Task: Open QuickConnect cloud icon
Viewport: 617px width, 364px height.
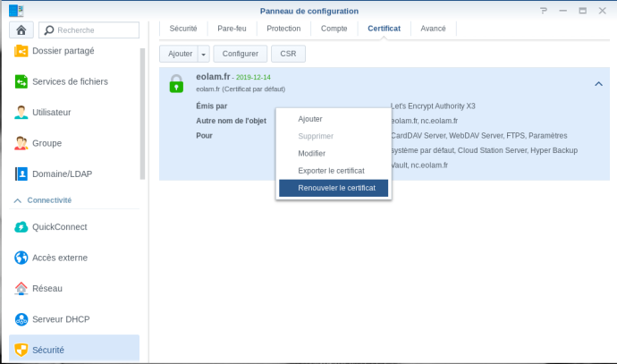Action: 21,227
